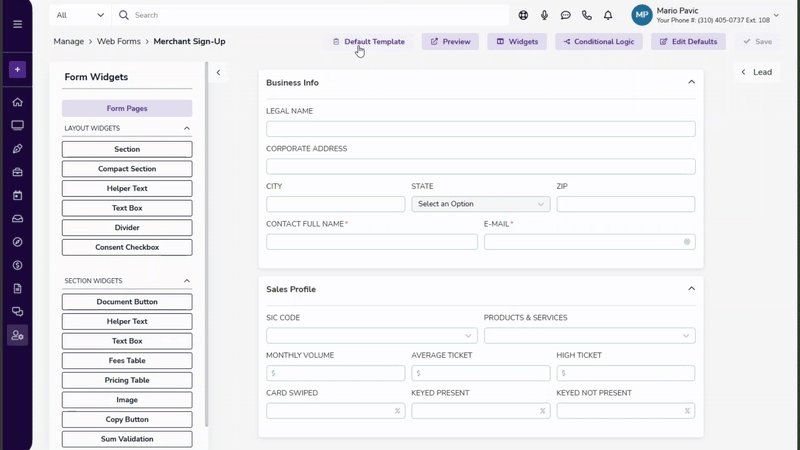
Task: Open the calendar icon in sidebar
Action: point(17,195)
